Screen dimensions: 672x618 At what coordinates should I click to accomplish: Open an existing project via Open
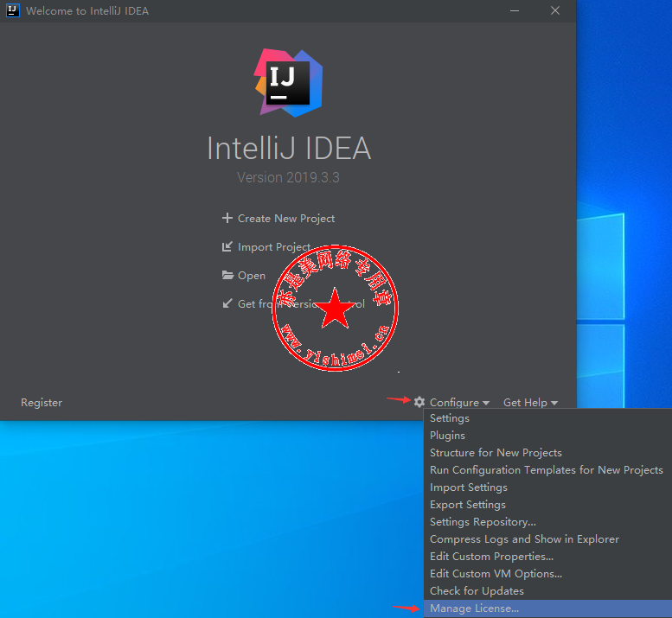[244, 276]
